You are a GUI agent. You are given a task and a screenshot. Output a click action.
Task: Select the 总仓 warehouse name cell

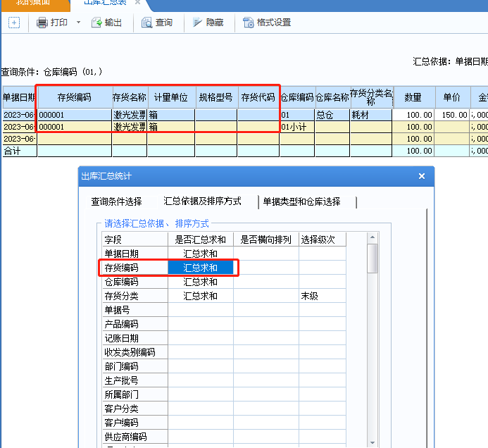332,116
